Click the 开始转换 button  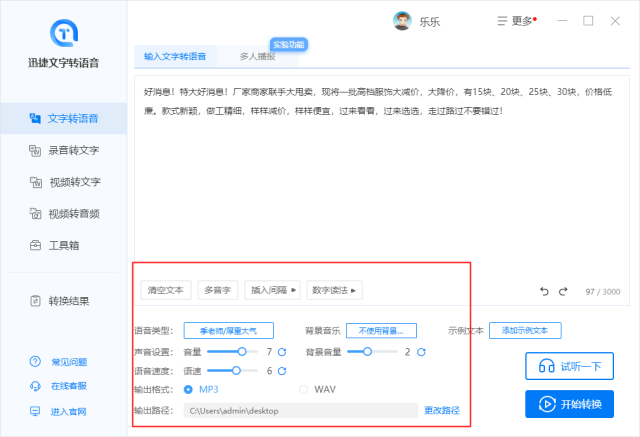click(569, 404)
